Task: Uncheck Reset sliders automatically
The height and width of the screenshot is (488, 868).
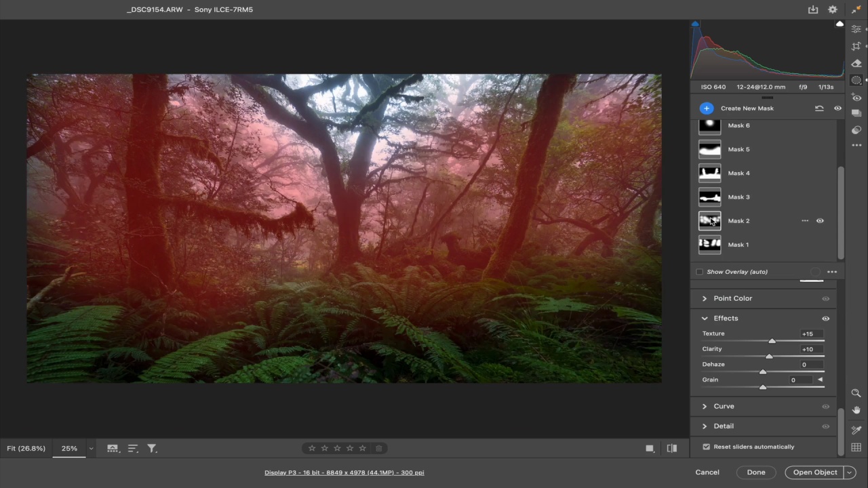Action: point(707,447)
